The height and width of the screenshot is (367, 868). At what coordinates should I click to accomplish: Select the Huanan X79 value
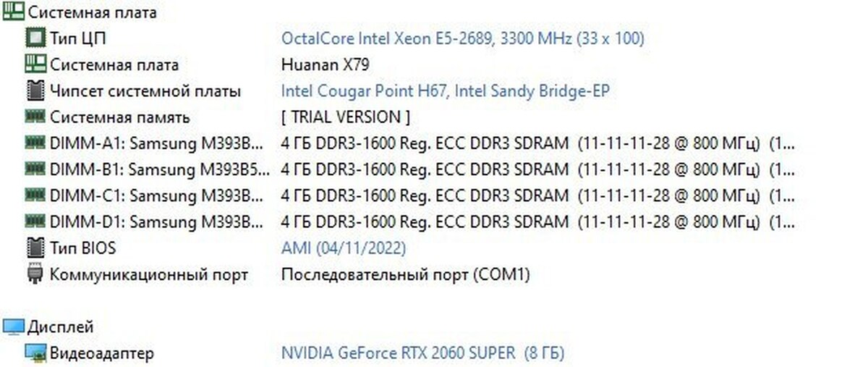(325, 64)
